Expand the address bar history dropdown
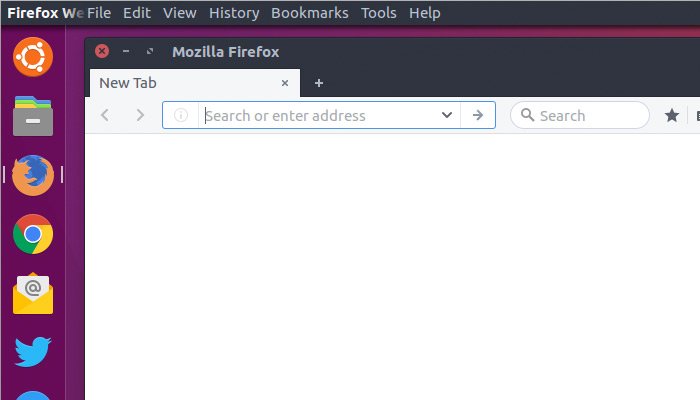The height and width of the screenshot is (400, 700). (x=446, y=115)
